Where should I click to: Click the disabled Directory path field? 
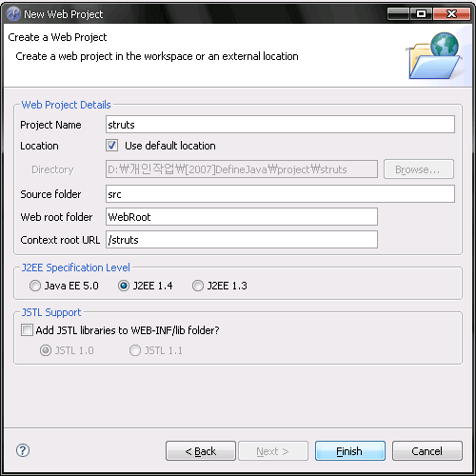(242, 169)
